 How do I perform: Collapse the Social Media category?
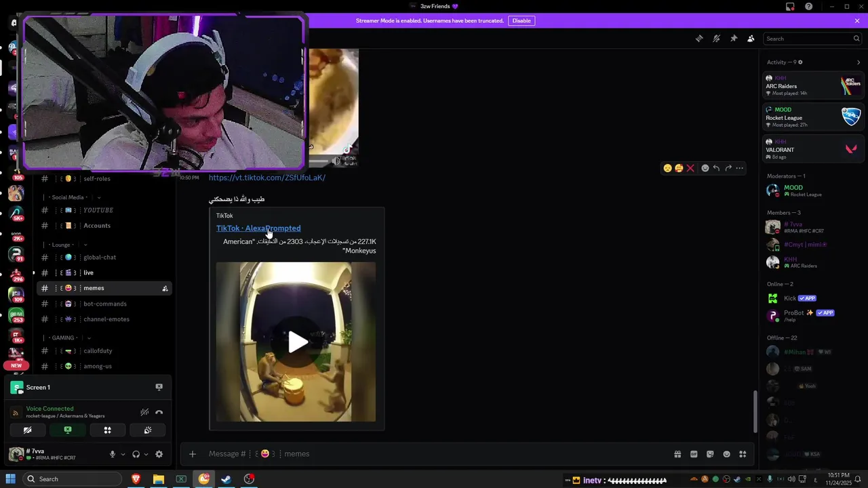(68, 197)
